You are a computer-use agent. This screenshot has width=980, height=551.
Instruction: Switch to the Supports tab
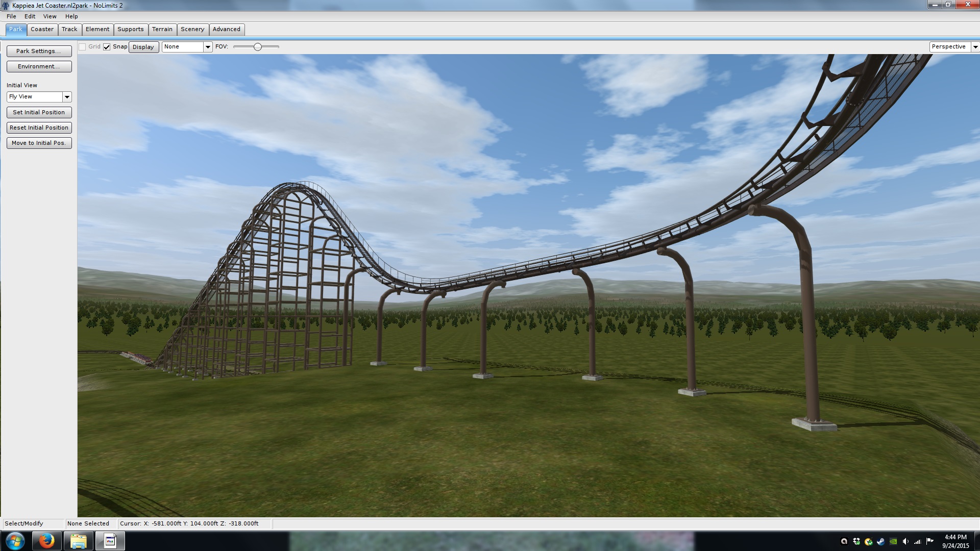tap(131, 29)
